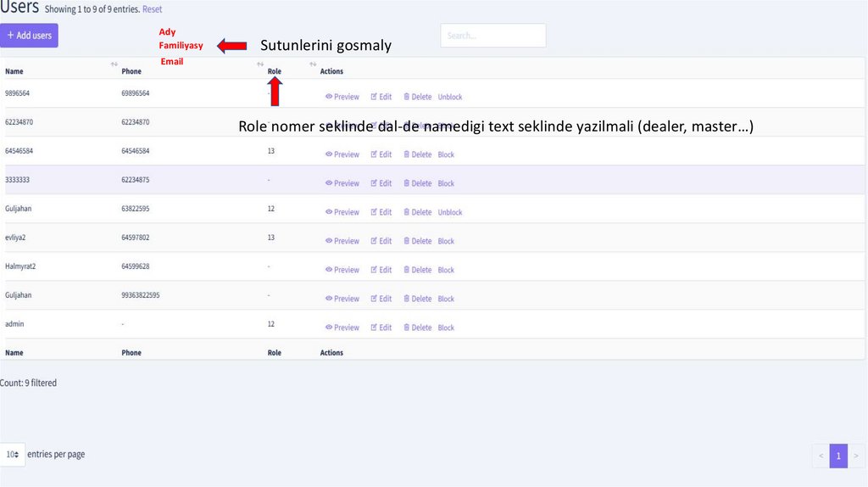Screen dimensions: 868x487
Task: Go to next page arrow
Action: click(x=856, y=456)
